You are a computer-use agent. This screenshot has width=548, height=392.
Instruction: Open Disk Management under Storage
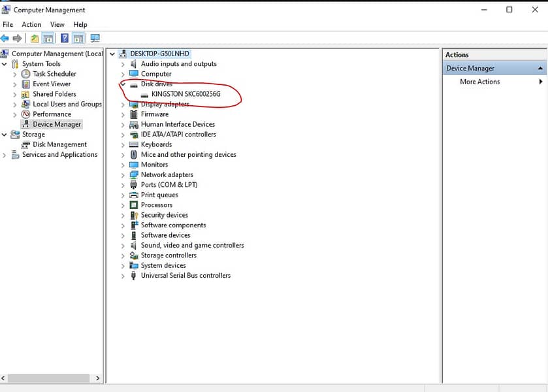(59, 144)
